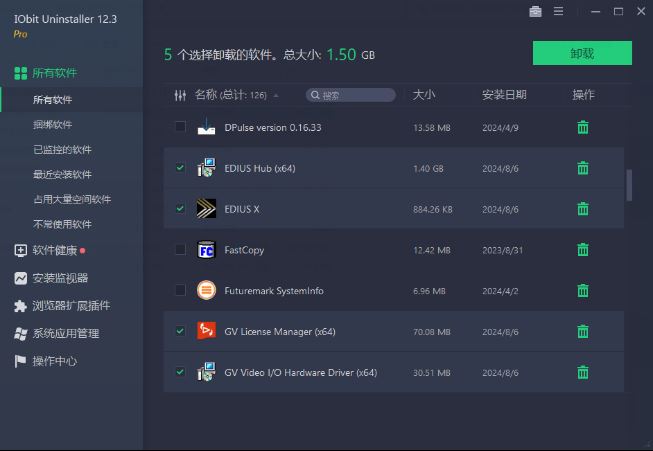Uncheck the EDIUS Hub (x64) checkbox
This screenshot has height=451, width=653.
[x=180, y=168]
